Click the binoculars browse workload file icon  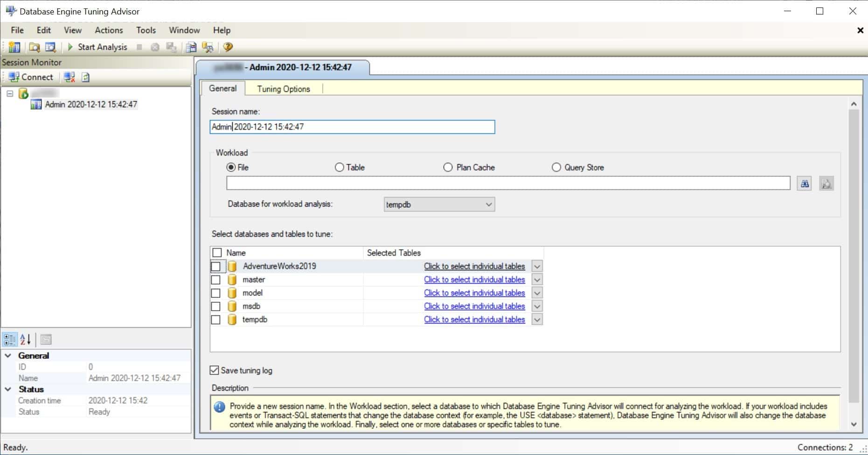805,183
